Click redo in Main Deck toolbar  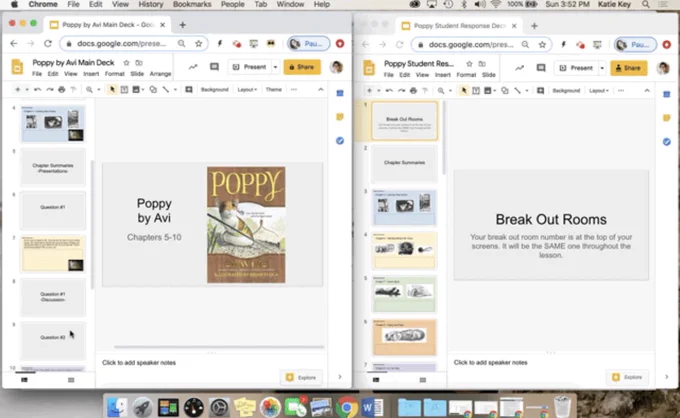tap(50, 90)
